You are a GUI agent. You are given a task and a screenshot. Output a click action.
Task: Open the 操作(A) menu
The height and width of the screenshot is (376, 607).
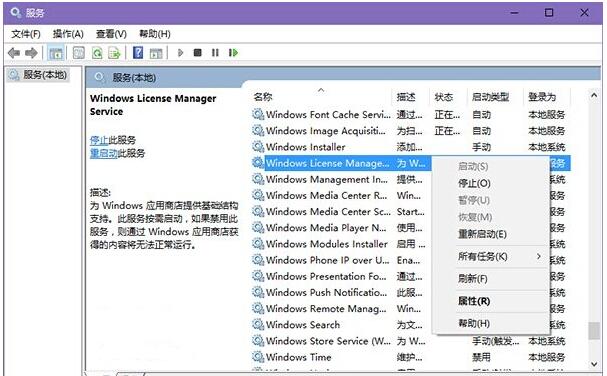pos(68,34)
